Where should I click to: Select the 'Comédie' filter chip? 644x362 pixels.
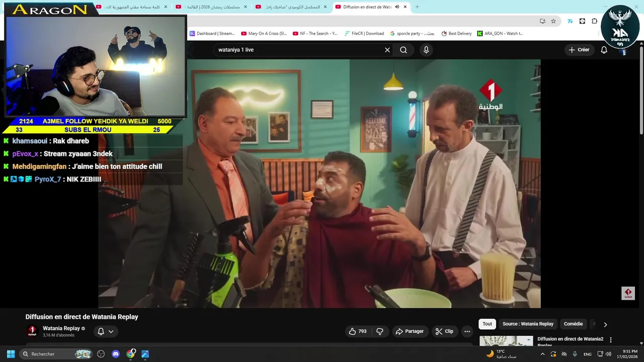[x=573, y=324]
